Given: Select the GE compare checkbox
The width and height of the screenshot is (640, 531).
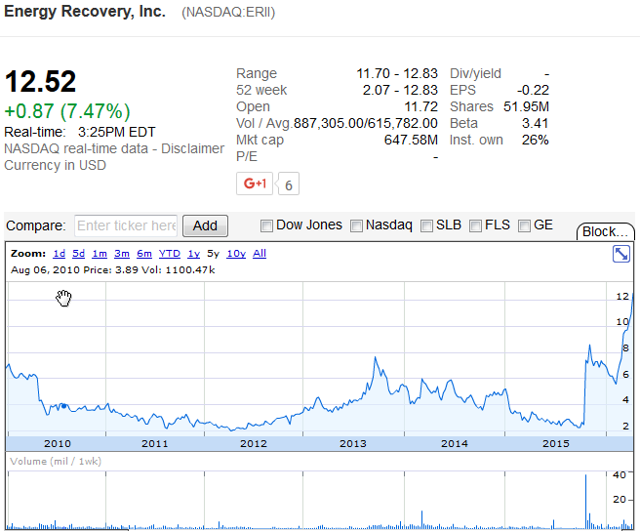Looking at the screenshot, I should pyautogui.click(x=524, y=226).
